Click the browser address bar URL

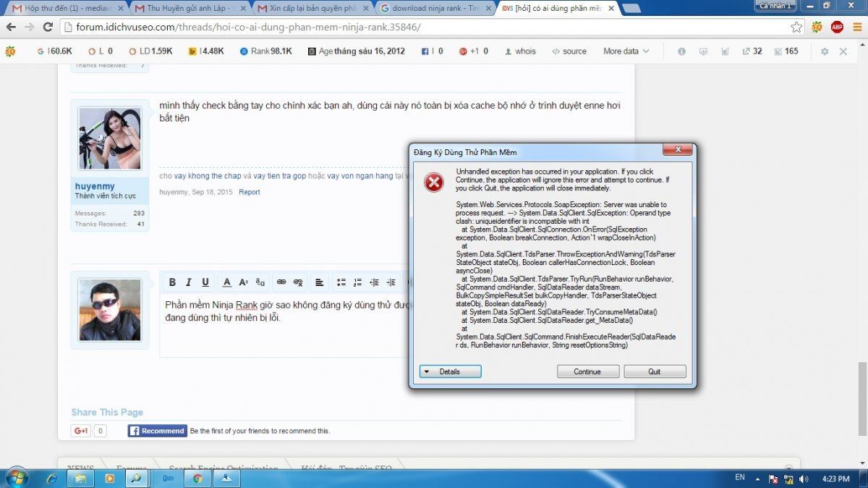point(248,27)
